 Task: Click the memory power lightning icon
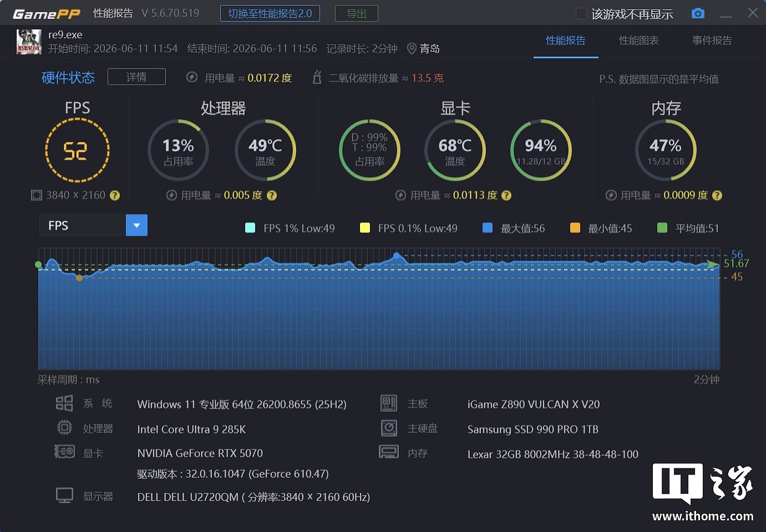pos(611,195)
